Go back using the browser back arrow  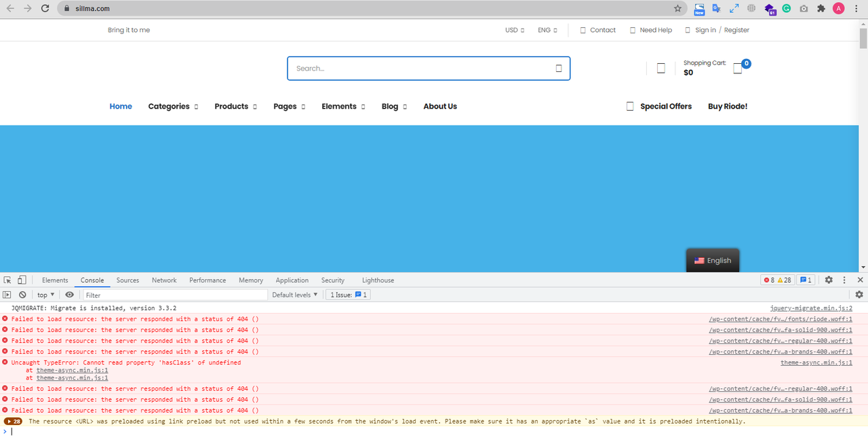click(x=9, y=8)
